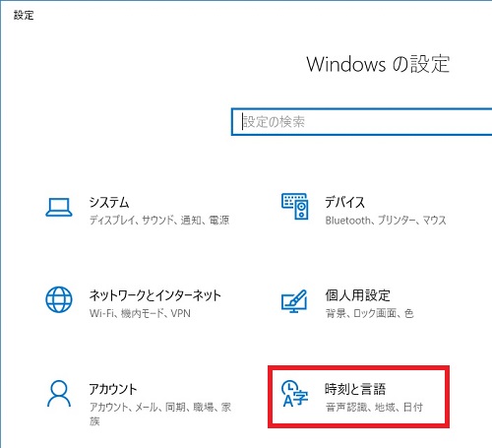
Task: Click the Bluetooth、プリンター、マウス description
Action: point(386,221)
